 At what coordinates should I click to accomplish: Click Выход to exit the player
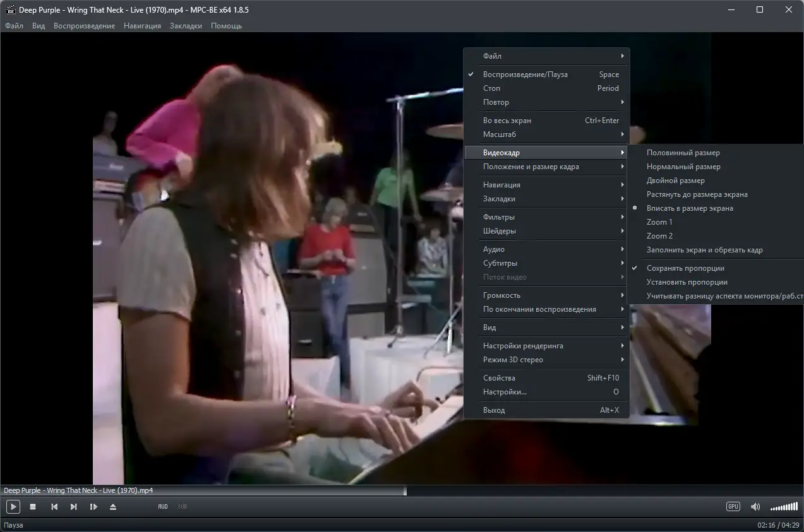click(494, 410)
